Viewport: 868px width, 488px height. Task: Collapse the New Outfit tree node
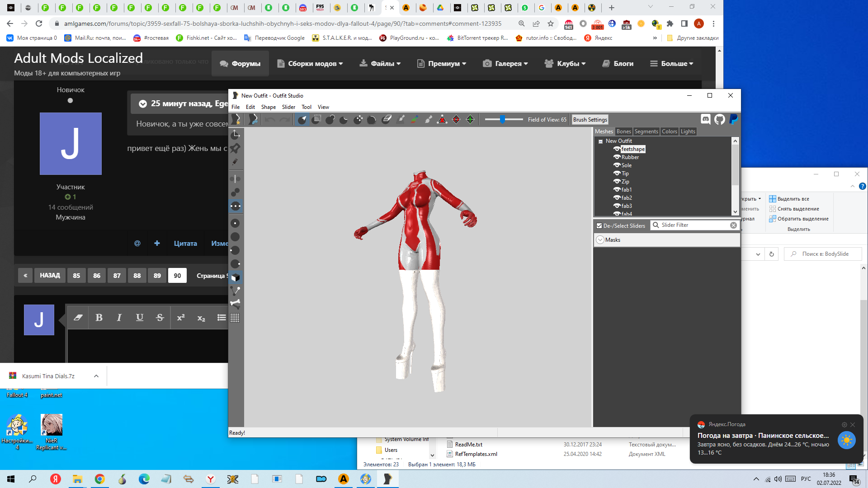[x=600, y=141]
